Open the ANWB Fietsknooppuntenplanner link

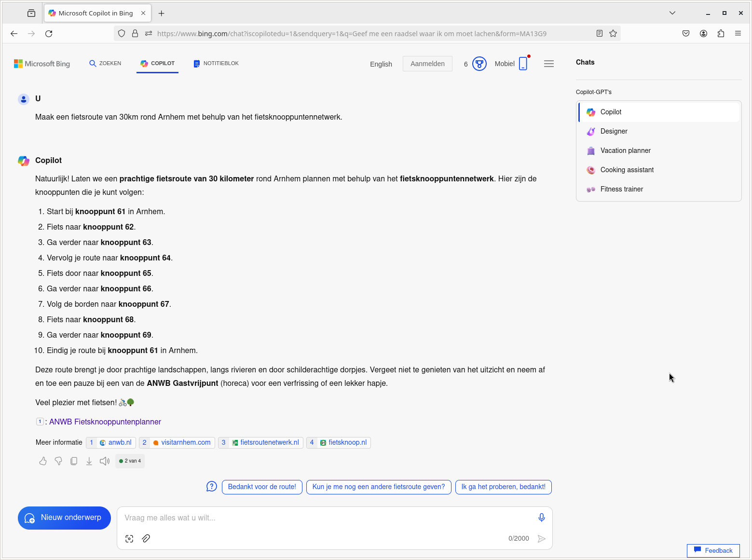(x=105, y=422)
